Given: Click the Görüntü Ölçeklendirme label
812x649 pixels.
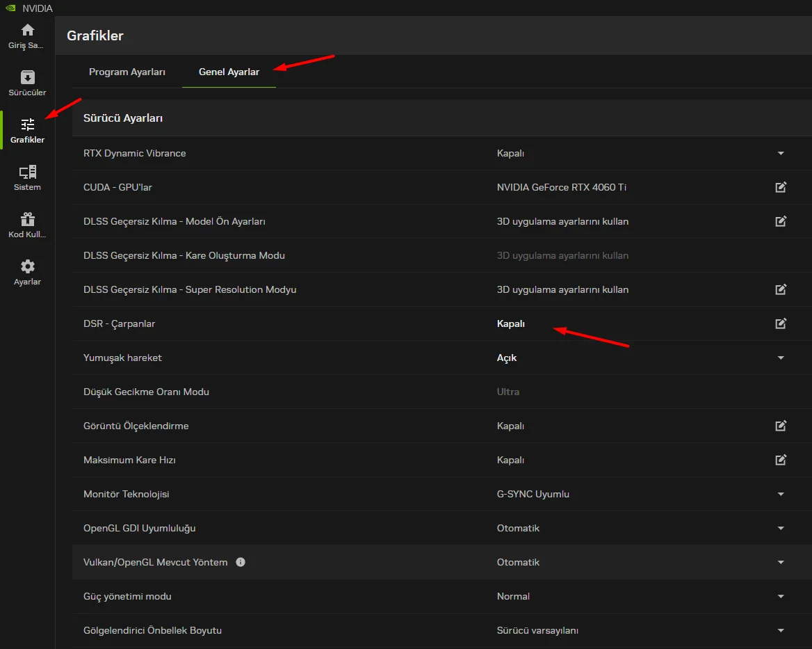Looking at the screenshot, I should [136, 426].
